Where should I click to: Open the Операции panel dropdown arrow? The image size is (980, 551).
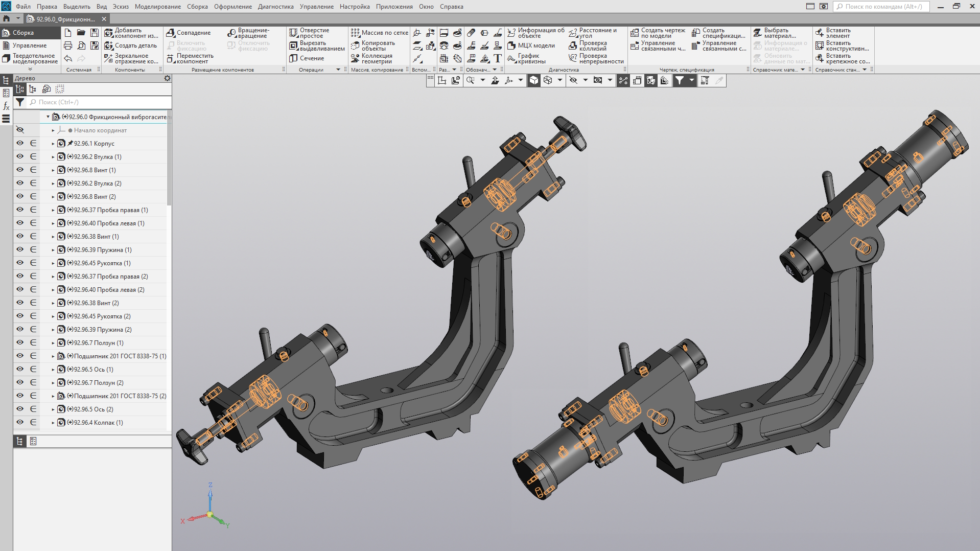pos(338,70)
